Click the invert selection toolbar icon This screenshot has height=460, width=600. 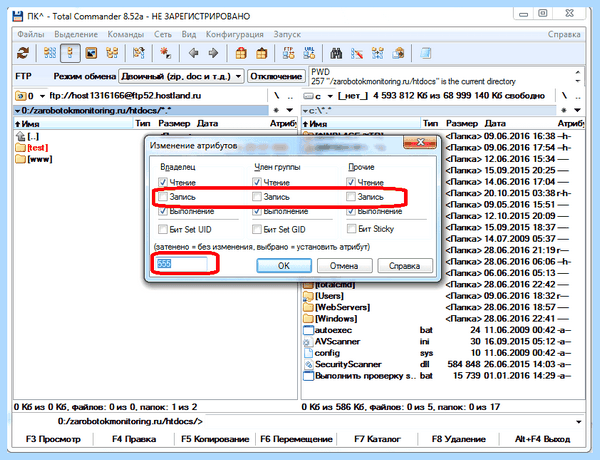(x=139, y=53)
